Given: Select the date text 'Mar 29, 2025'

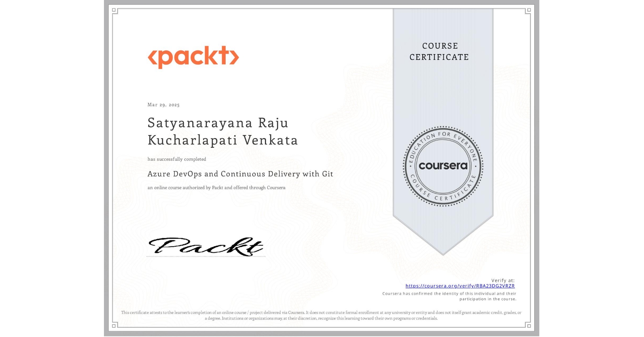Looking at the screenshot, I should click(164, 105).
